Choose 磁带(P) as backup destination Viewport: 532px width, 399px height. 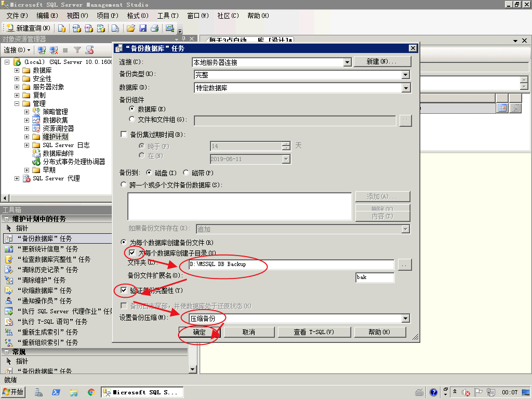[186, 172]
